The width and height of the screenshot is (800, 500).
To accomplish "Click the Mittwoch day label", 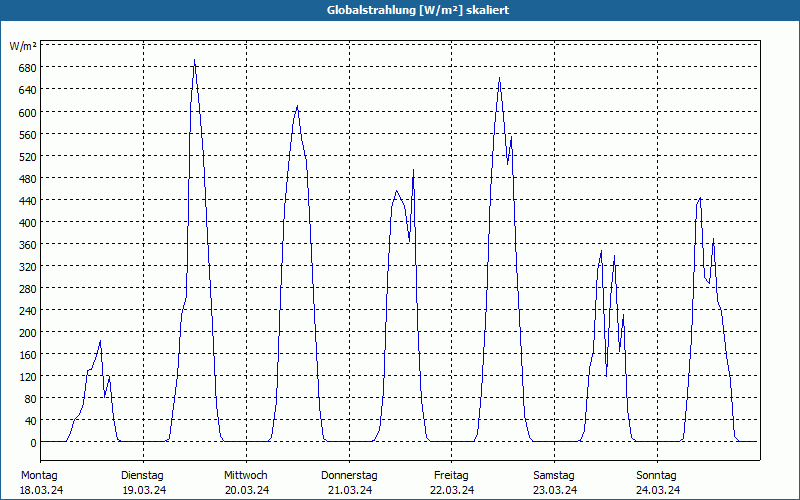I will 245,476.
